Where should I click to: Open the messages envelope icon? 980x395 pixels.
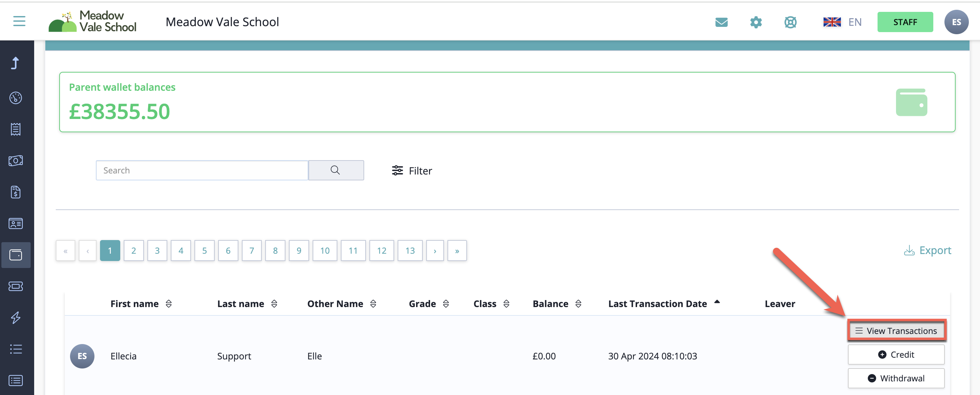pos(721,22)
